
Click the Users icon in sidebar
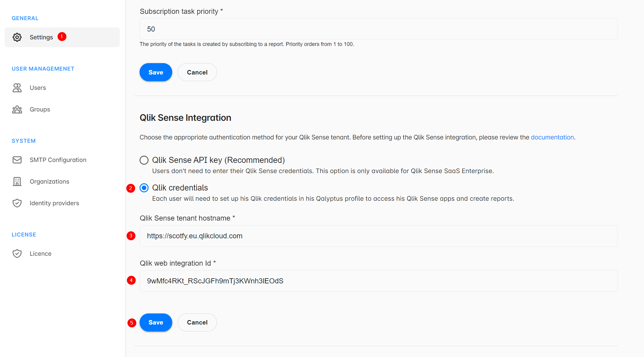pyautogui.click(x=17, y=87)
